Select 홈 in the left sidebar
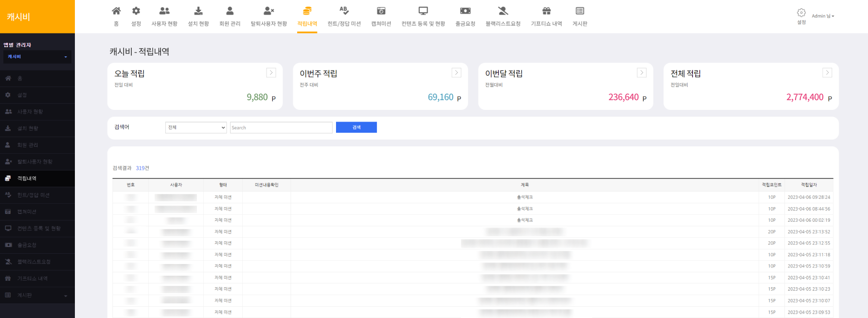This screenshot has width=868, height=318. point(37,78)
